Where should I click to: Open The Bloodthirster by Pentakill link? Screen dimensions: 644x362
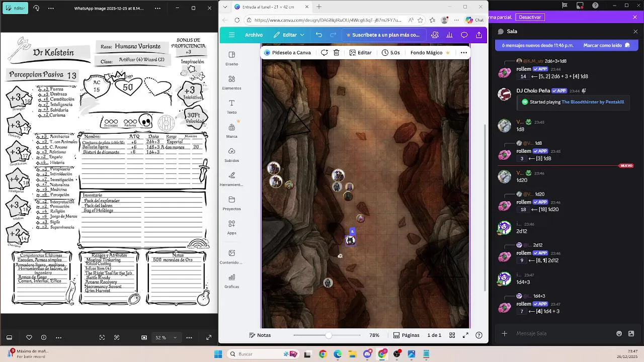pyautogui.click(x=593, y=102)
